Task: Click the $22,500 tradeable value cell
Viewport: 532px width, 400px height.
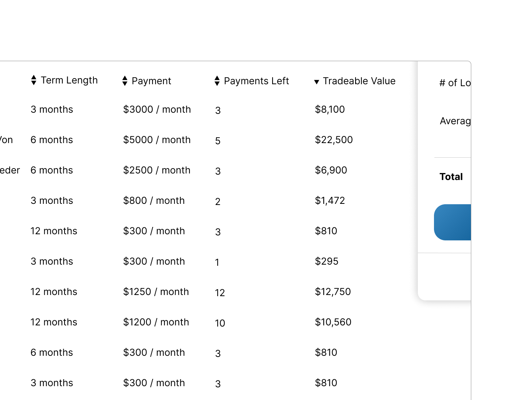Action: pos(334,140)
